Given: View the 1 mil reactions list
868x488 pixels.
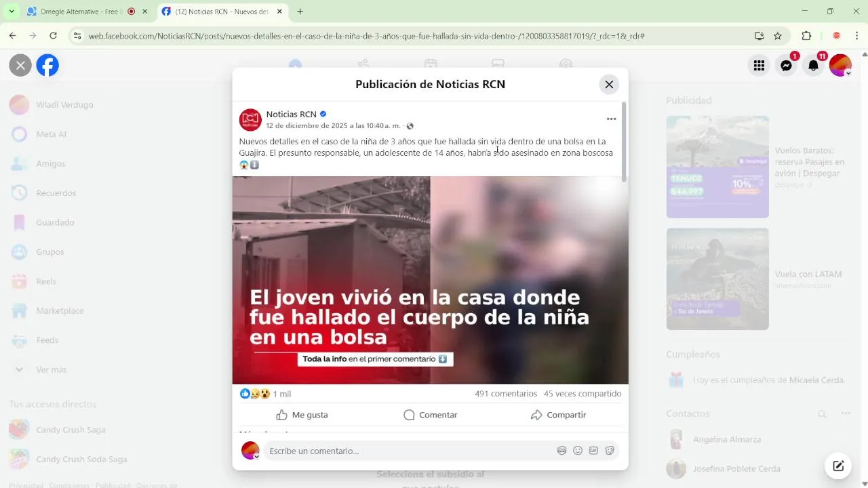Looking at the screenshot, I should [x=265, y=394].
